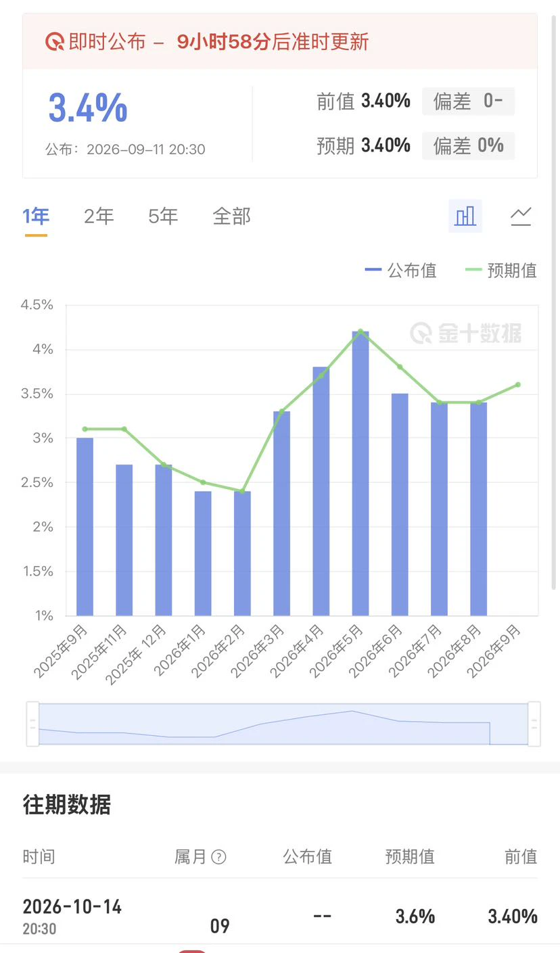Tap the -- published value cell in table
Image resolution: width=560 pixels, height=953 pixels.
[x=323, y=916]
